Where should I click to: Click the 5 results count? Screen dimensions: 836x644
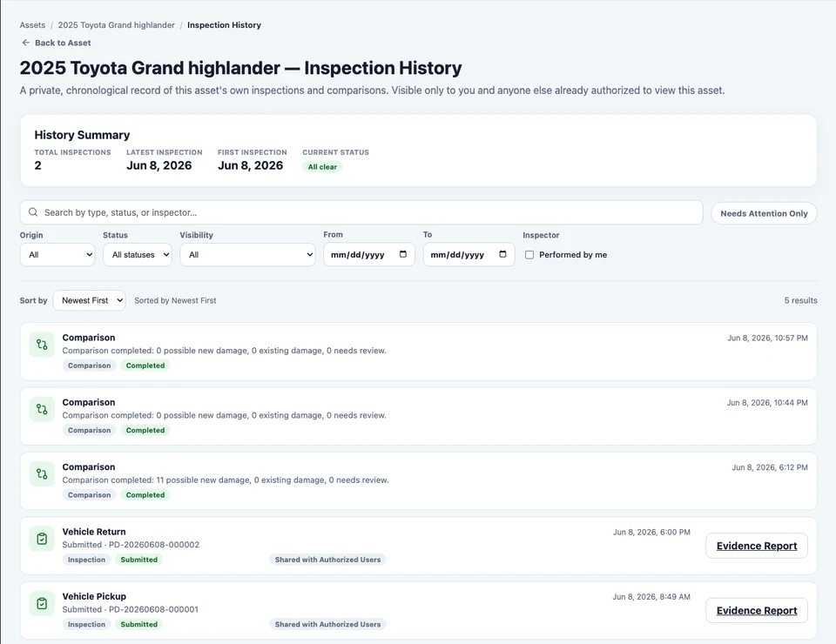pyautogui.click(x=800, y=300)
